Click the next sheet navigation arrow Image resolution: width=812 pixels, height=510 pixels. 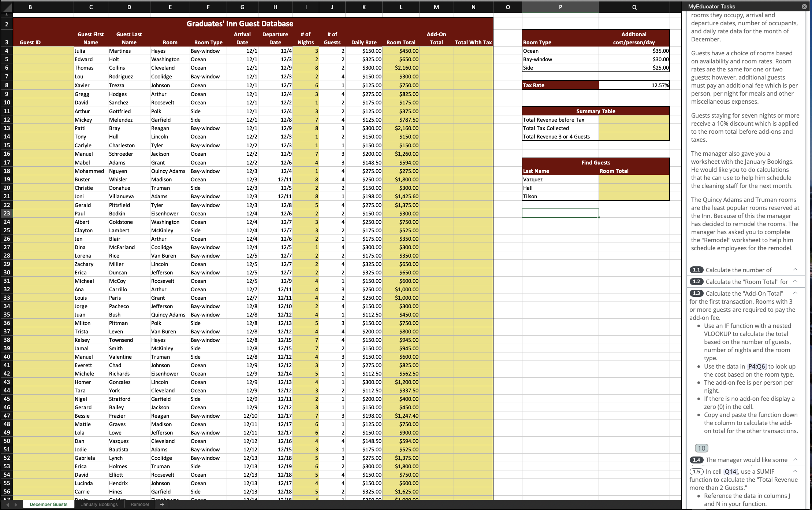(x=16, y=505)
